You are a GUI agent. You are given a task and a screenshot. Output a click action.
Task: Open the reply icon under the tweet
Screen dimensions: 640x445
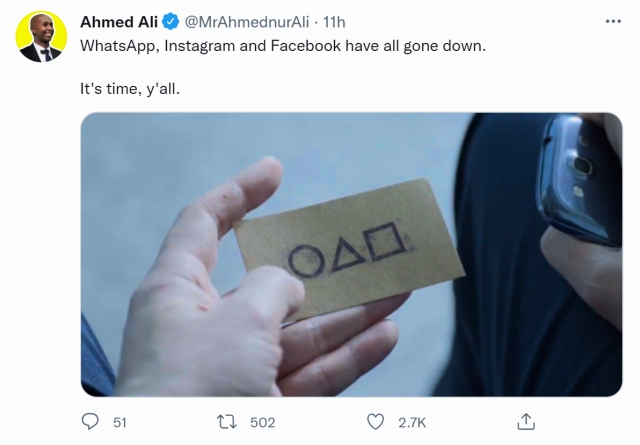[x=90, y=422]
